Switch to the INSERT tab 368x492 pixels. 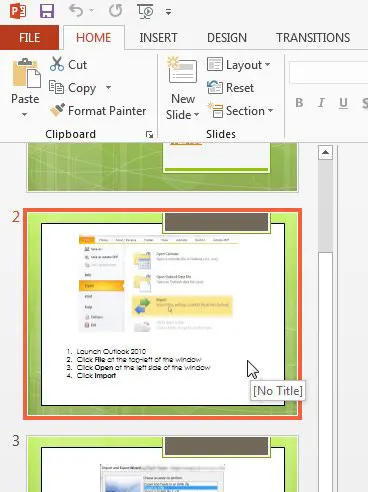(158, 38)
